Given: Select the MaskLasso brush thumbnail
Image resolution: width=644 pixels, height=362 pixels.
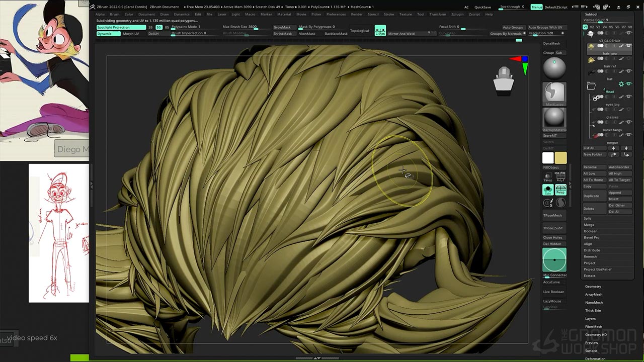Looking at the screenshot, I should click(x=554, y=93).
